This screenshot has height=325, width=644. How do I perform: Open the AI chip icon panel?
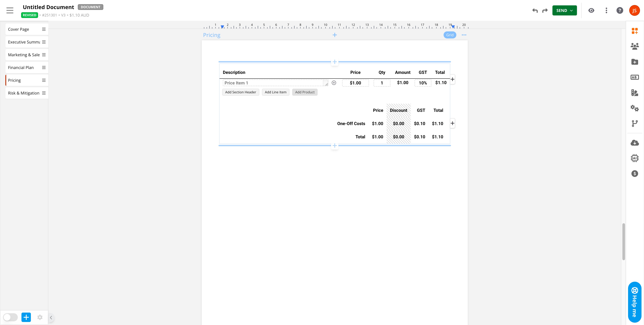(x=634, y=158)
